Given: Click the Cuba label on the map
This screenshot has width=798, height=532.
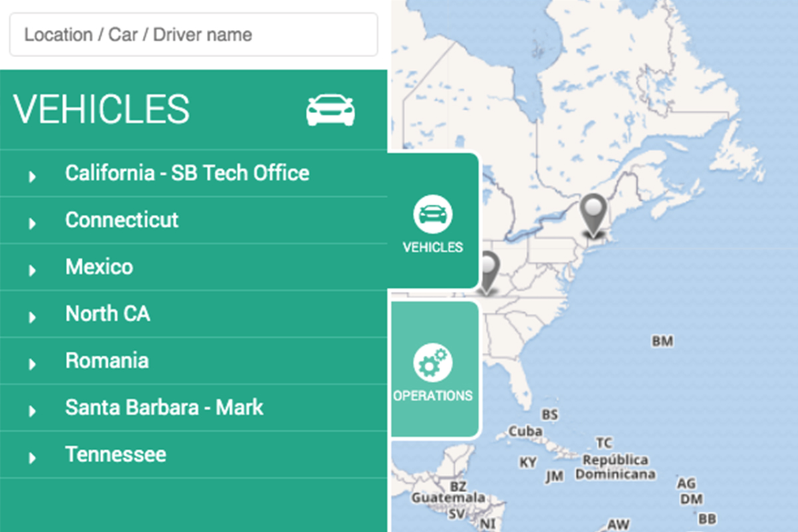Looking at the screenshot, I should 525,431.
